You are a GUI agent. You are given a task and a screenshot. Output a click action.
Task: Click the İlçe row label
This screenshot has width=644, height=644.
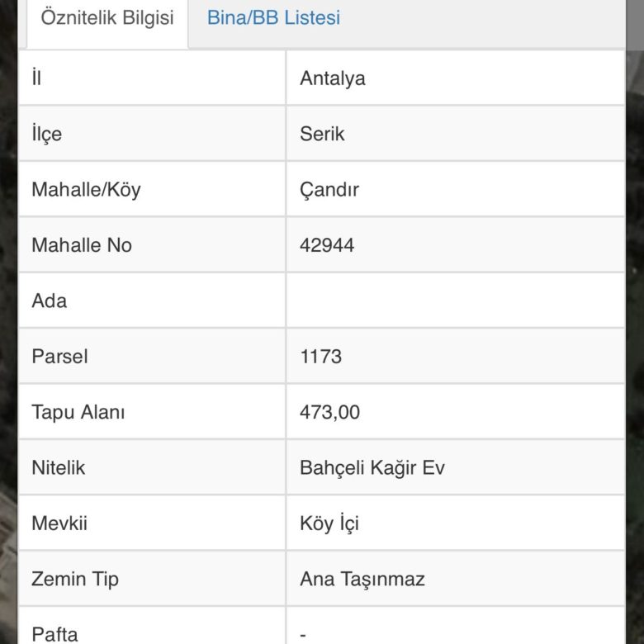(46, 134)
